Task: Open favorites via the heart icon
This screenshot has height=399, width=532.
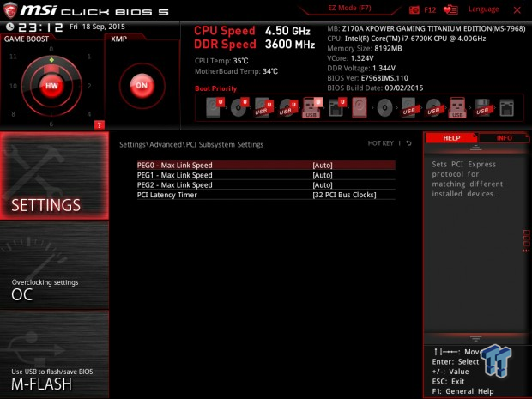Action: (x=450, y=9)
